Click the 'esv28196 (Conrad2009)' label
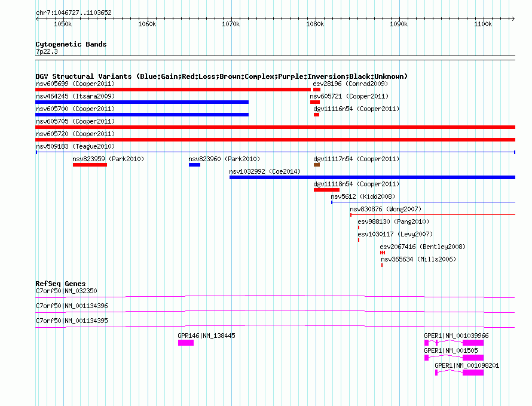Viewport: 532px width, 406px height. [x=350, y=84]
